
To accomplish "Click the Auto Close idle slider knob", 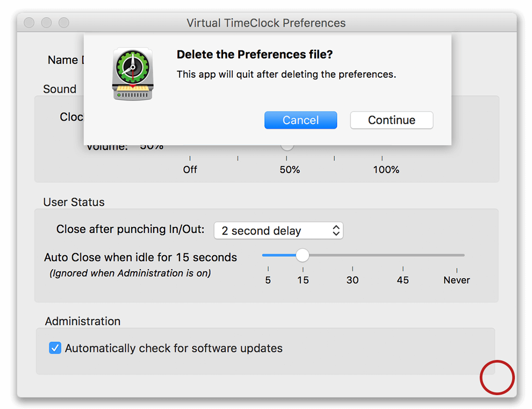I will pyautogui.click(x=302, y=255).
